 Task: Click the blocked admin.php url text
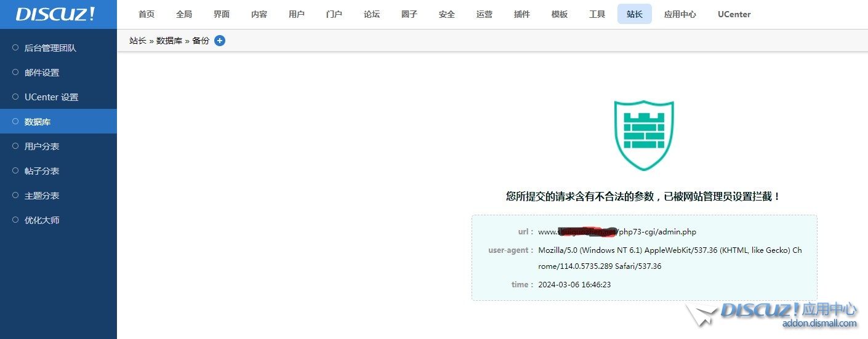pos(617,232)
